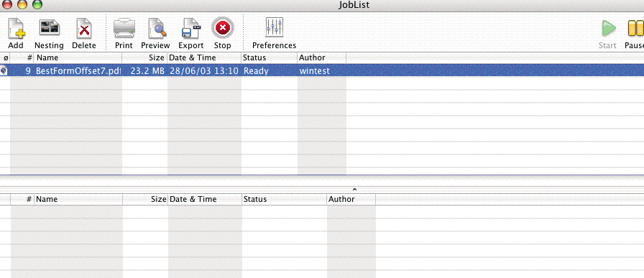Screen dimensions: 644x278
Task: Click the green zoom window button
Action: point(37,4)
